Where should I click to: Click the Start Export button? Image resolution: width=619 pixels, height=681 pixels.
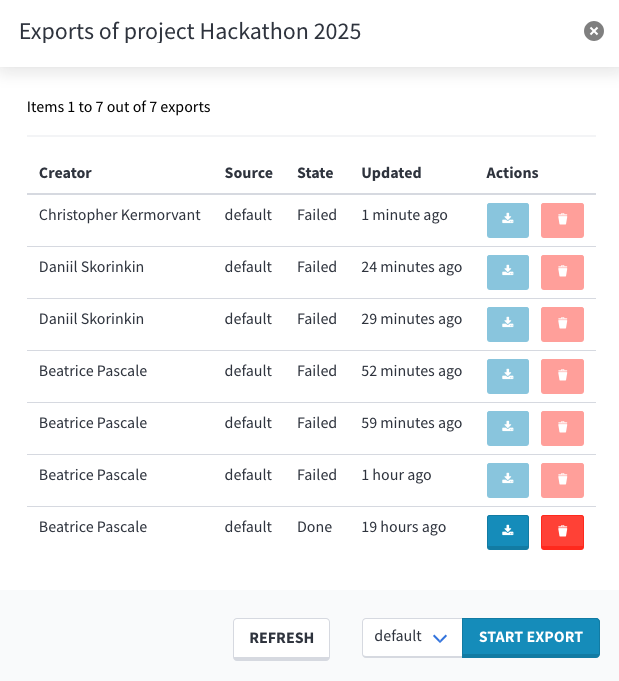point(530,637)
